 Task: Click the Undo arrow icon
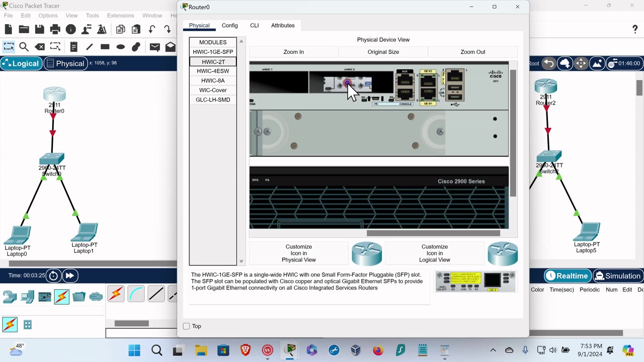point(152,30)
